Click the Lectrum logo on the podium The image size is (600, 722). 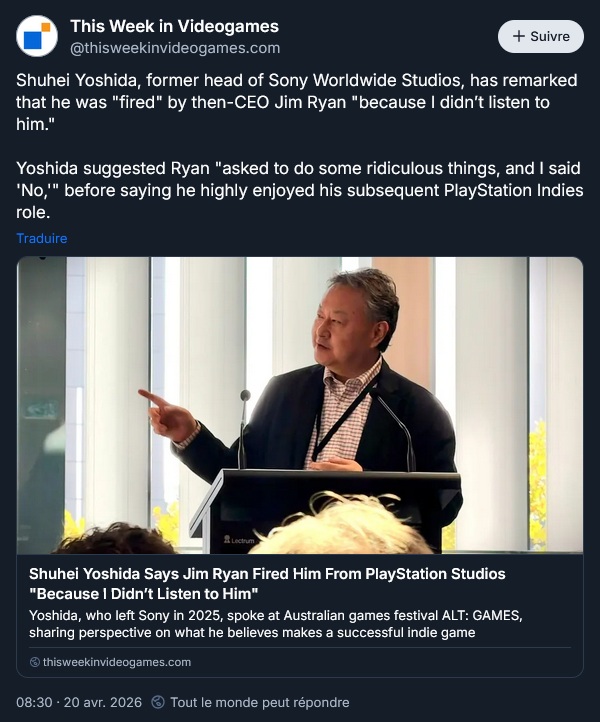point(239,540)
